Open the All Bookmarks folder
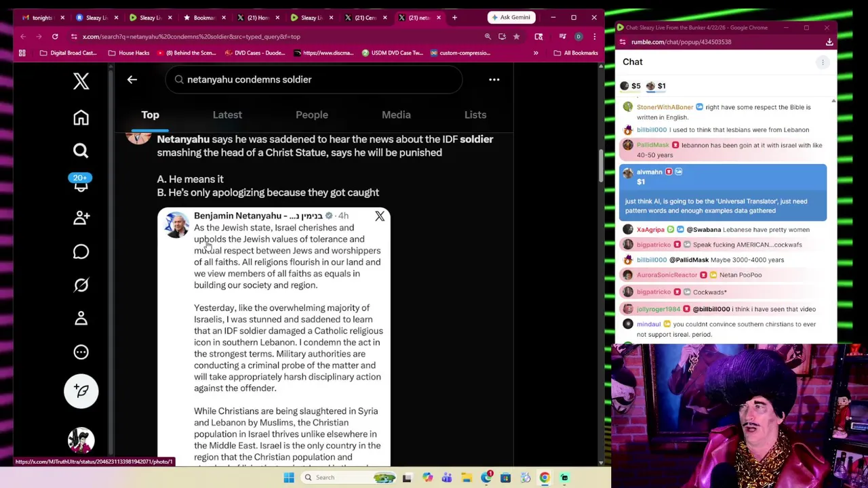Viewport: 868px width, 488px height. point(575,53)
